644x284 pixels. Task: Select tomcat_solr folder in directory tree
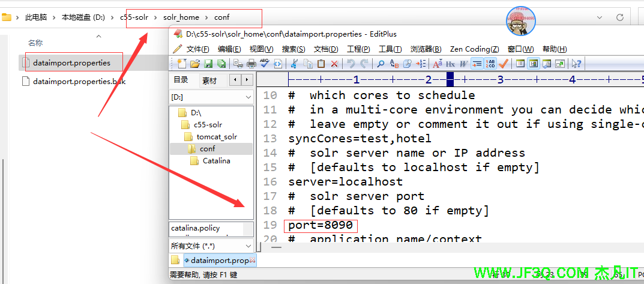217,136
